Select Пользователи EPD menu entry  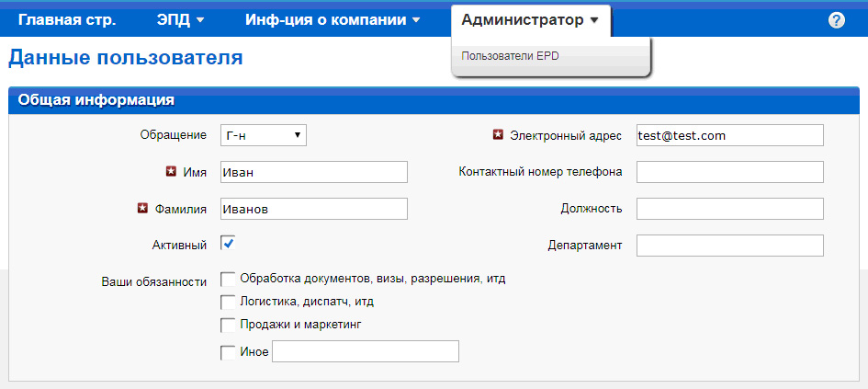click(x=510, y=56)
